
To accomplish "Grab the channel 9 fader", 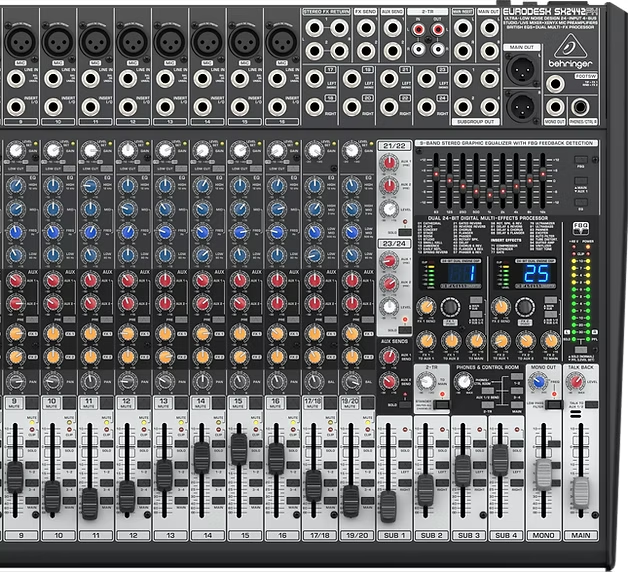I will pos(15,477).
